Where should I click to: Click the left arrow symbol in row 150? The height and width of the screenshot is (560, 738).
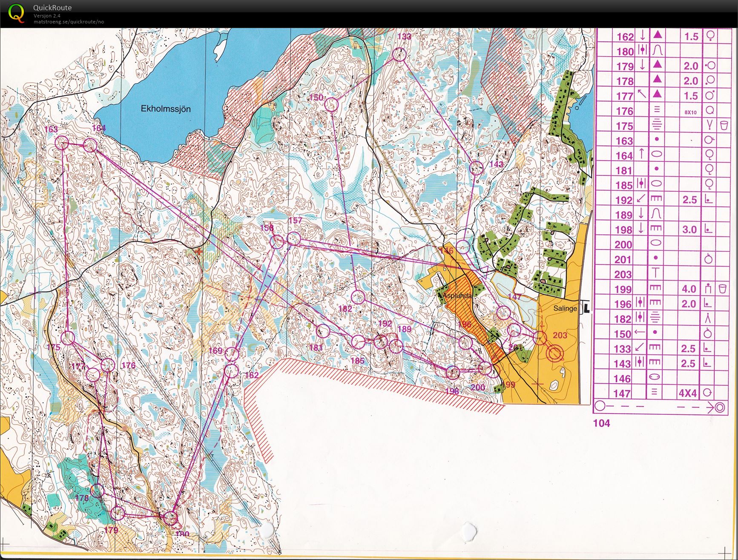click(640, 332)
